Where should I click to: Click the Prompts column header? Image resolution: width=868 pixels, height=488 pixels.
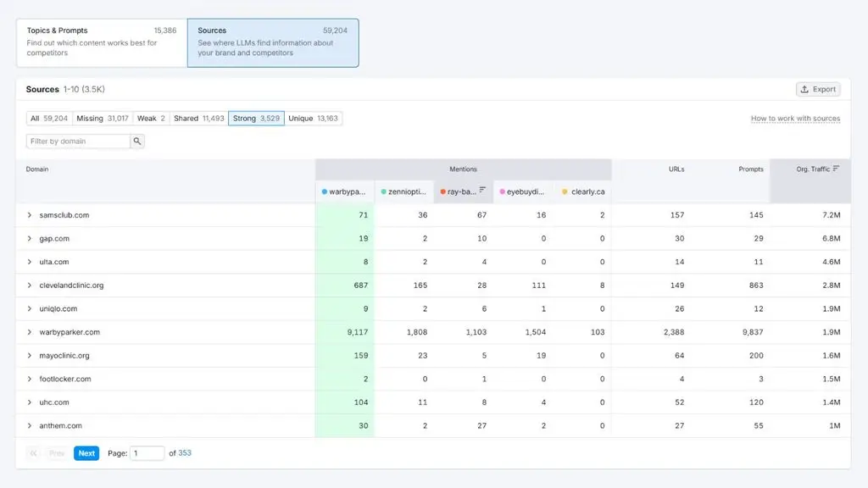click(751, 169)
